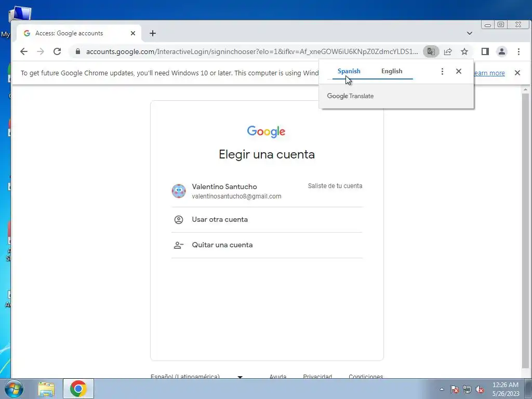Open translate options three-dot menu

[442, 71]
